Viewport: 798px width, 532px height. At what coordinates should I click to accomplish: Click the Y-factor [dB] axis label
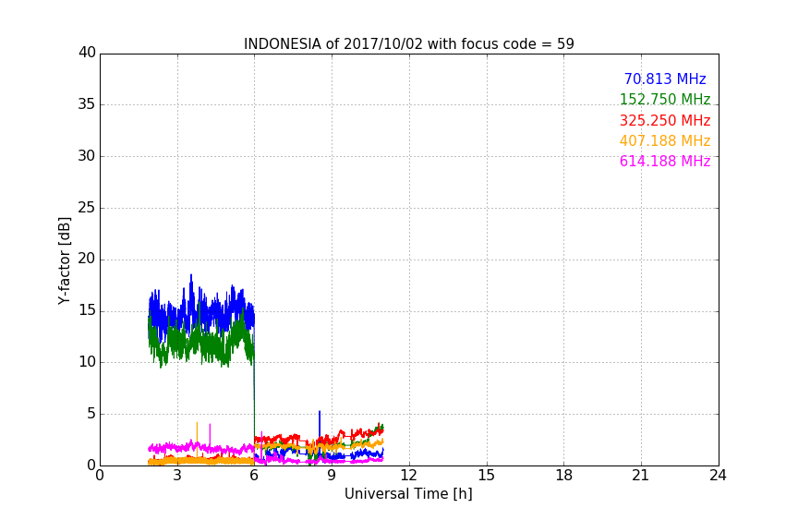pos(64,260)
